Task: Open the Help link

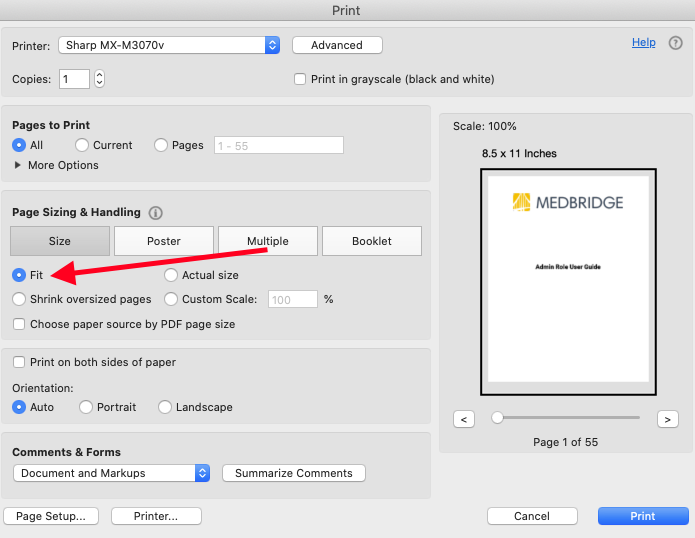Action: (x=643, y=42)
